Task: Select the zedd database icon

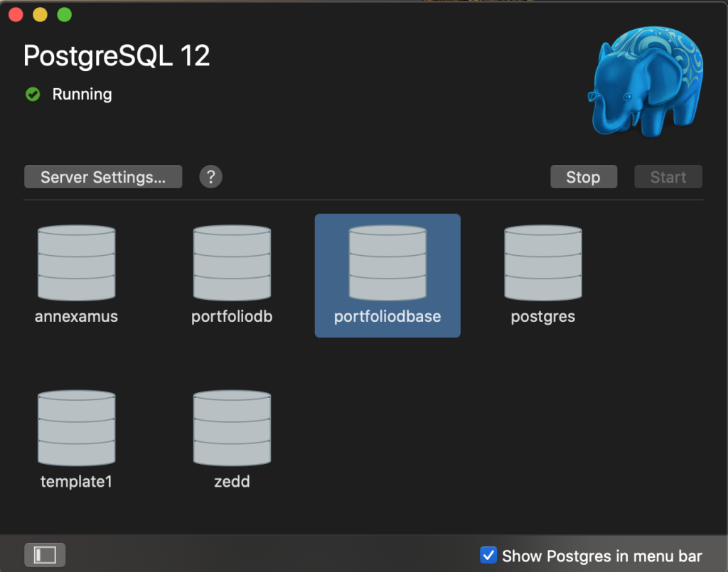Action: tap(232, 428)
